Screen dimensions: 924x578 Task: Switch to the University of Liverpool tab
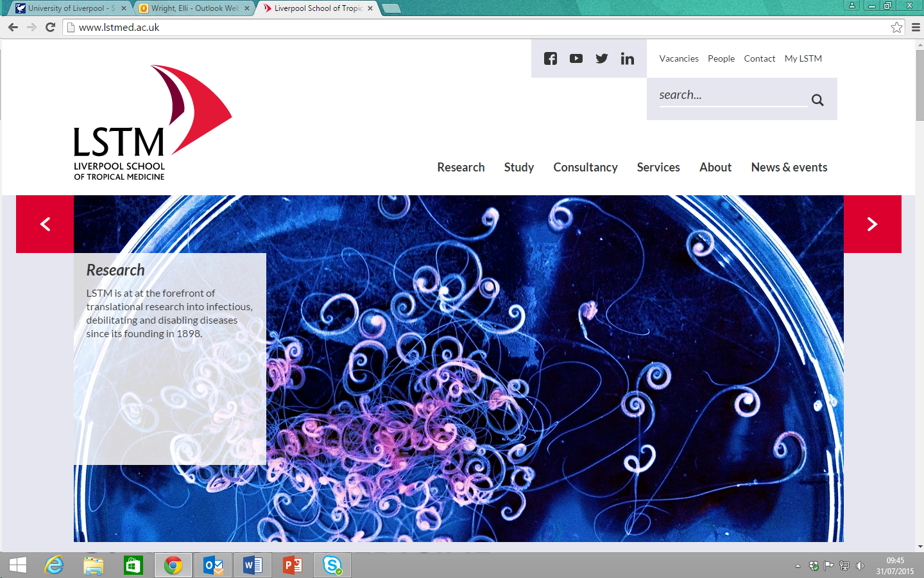pyautogui.click(x=71, y=8)
